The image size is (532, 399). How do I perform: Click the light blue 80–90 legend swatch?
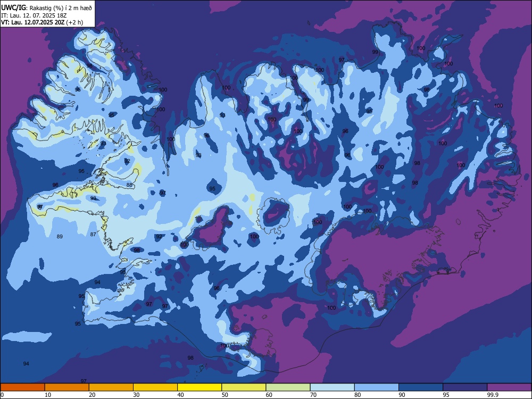pyautogui.click(x=377, y=387)
